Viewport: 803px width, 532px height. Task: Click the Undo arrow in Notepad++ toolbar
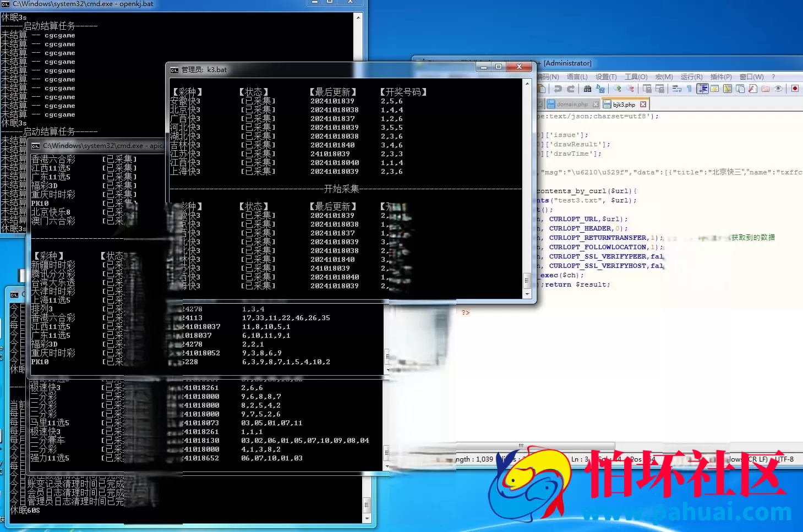tap(558, 89)
